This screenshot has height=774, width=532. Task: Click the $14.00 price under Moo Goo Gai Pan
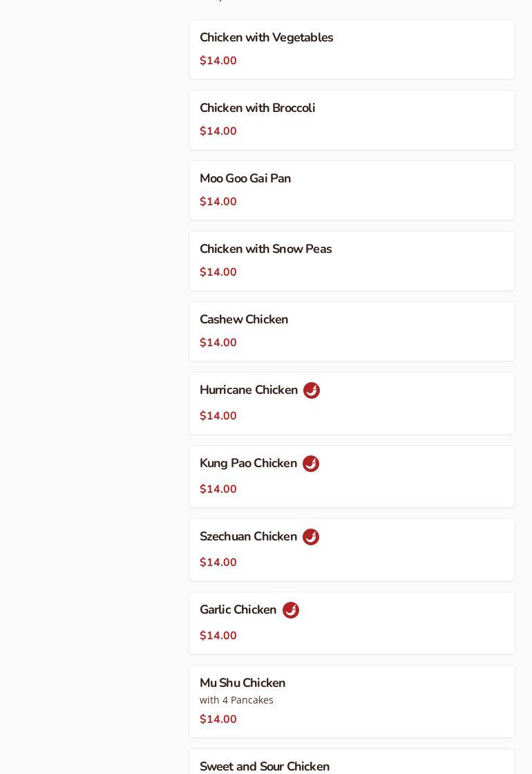pyautogui.click(x=218, y=202)
